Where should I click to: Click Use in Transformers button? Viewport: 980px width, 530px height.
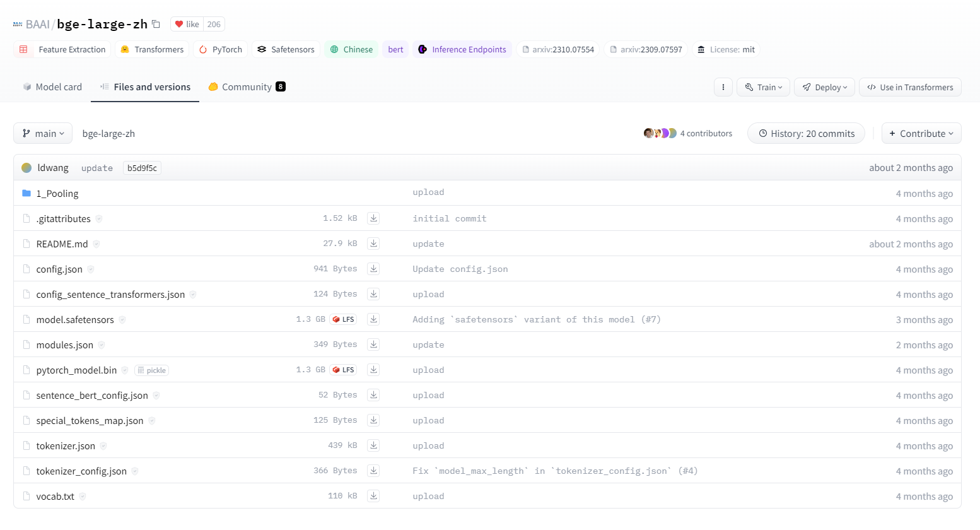910,87
